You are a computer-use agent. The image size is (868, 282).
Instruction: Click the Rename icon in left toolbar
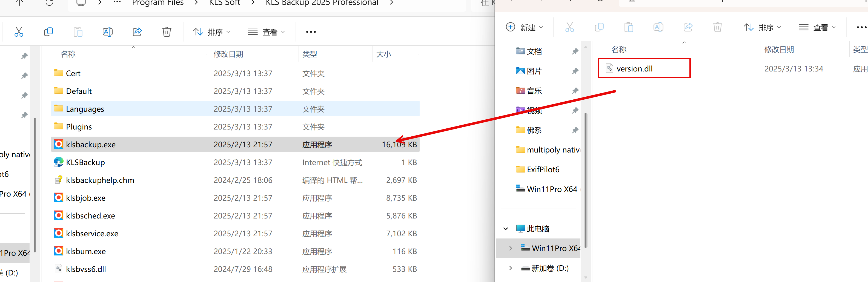[107, 32]
